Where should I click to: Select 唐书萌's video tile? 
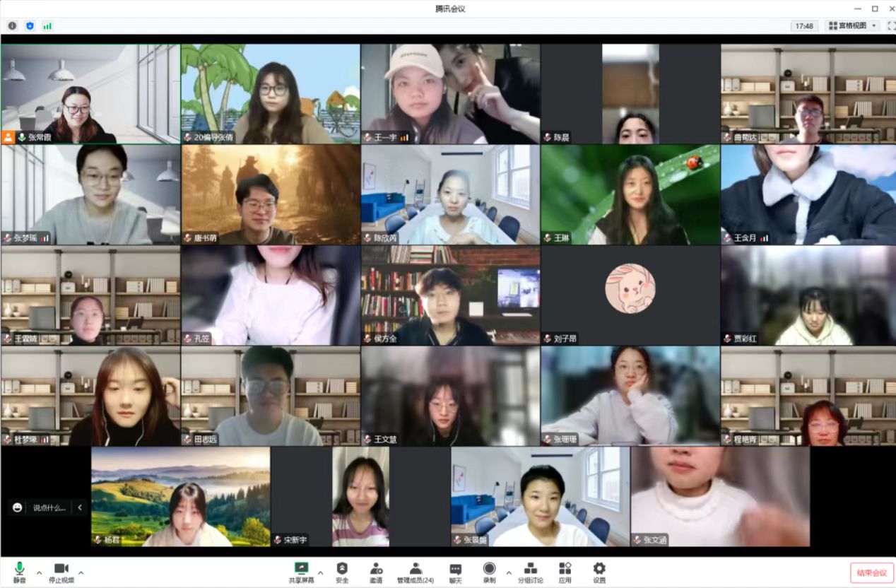271,194
